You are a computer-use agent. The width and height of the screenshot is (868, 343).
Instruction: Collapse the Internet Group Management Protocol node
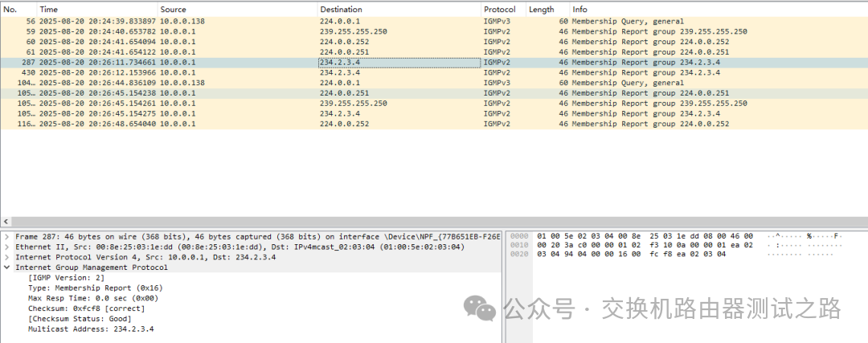point(7,267)
